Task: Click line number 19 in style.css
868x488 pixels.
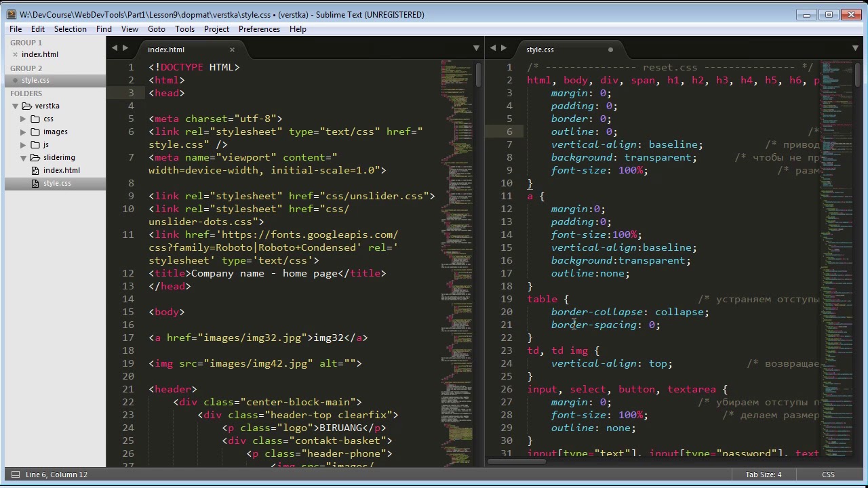Action: (x=507, y=299)
